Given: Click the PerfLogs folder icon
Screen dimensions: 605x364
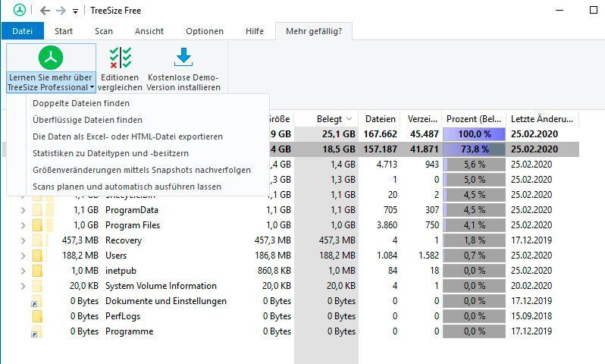Looking at the screenshot, I should click(37, 316).
